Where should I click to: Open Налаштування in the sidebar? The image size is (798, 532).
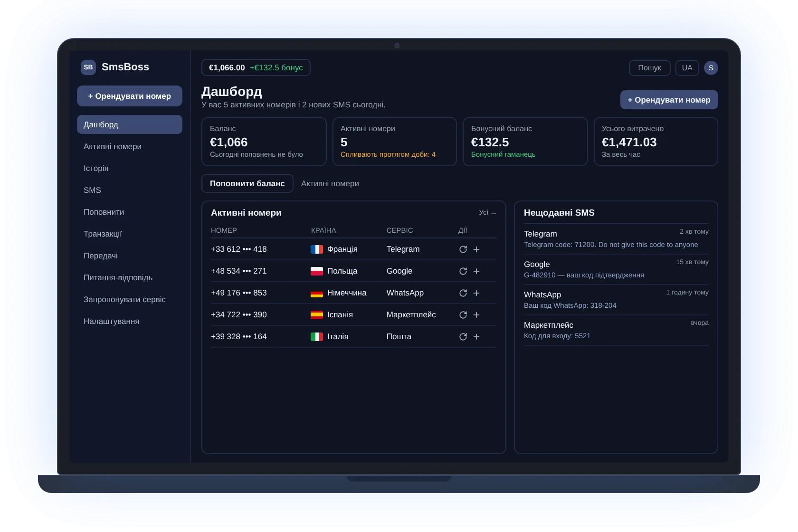pyautogui.click(x=130, y=321)
